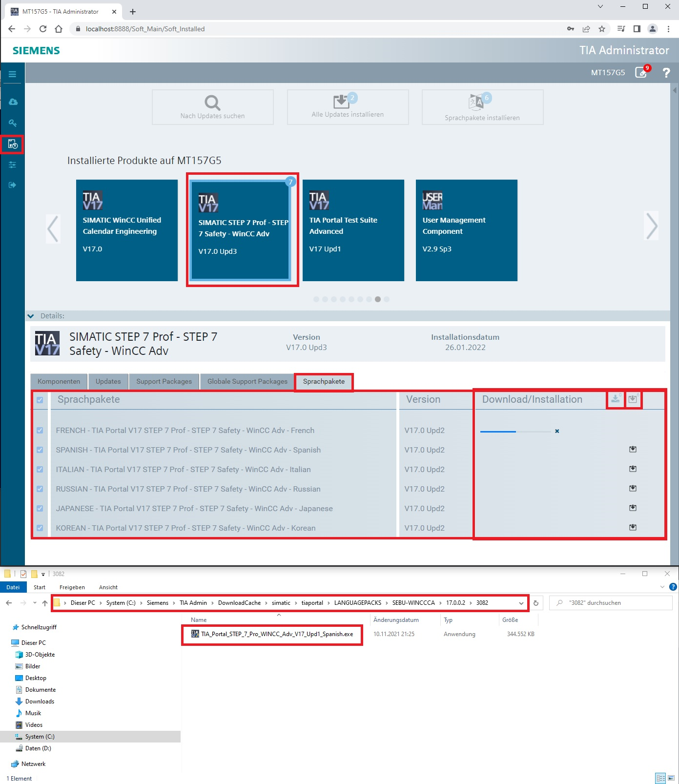The width and height of the screenshot is (679, 784).
Task: Click Sprachpakete installieren button
Action: [x=483, y=107]
